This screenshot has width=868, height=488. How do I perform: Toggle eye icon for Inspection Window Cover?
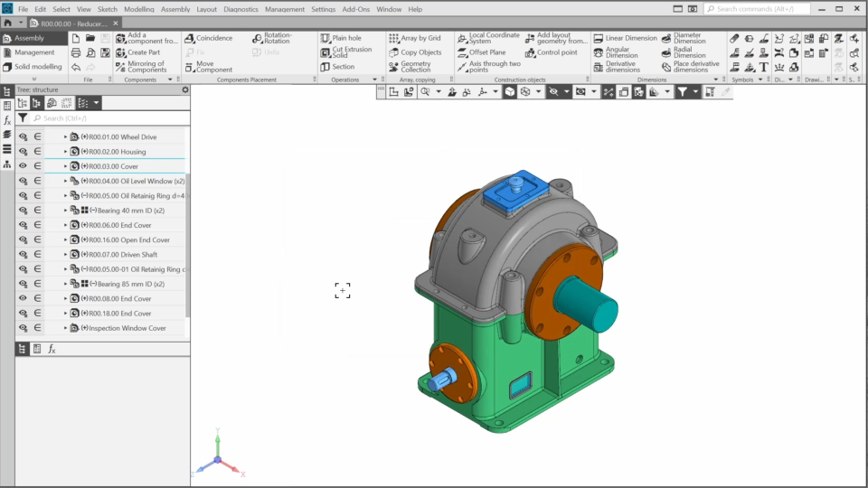(x=23, y=328)
